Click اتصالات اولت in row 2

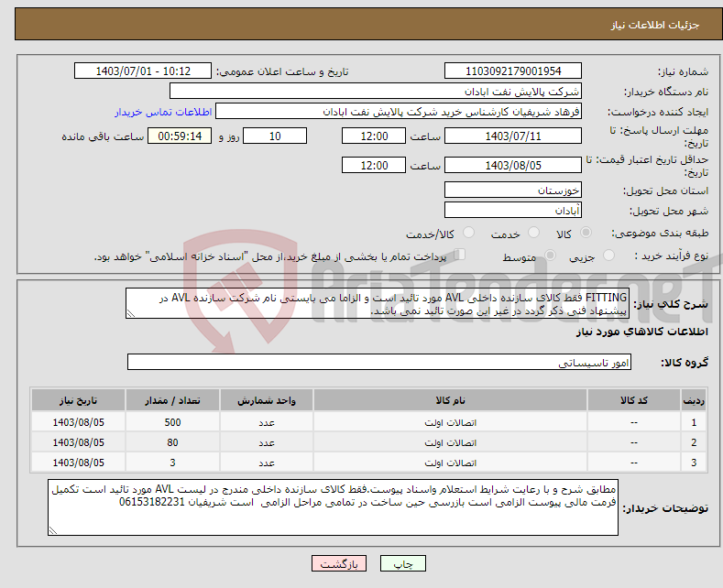tap(451, 443)
